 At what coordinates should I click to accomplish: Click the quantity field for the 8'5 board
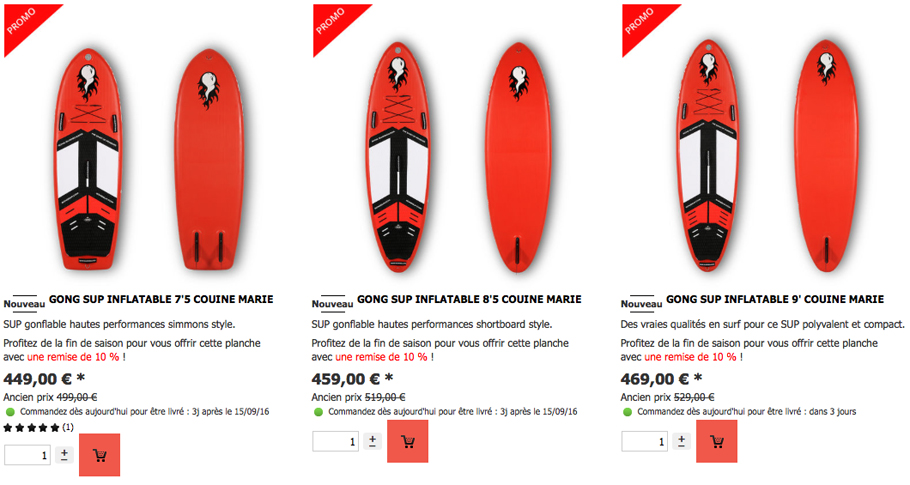[x=335, y=441]
